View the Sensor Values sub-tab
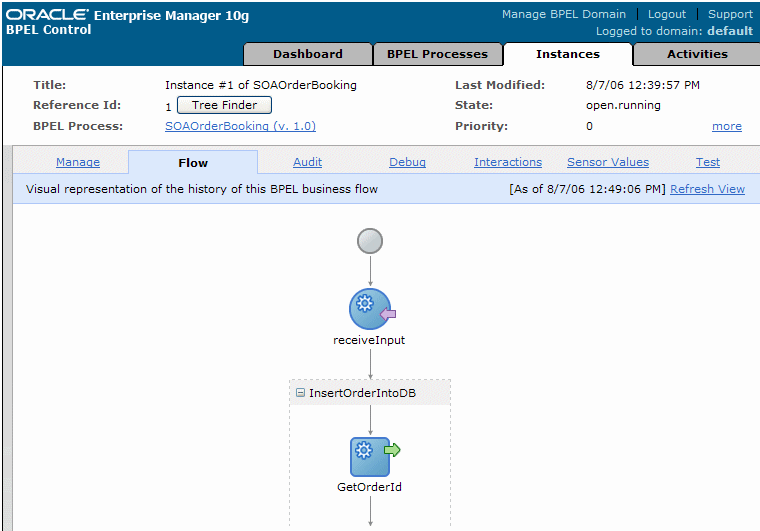 (608, 162)
